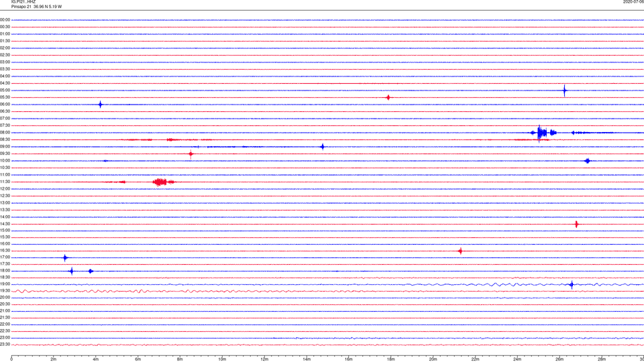This screenshot has height=362, width=644.
Task: Click the 07:30 time label
Action: (5, 125)
